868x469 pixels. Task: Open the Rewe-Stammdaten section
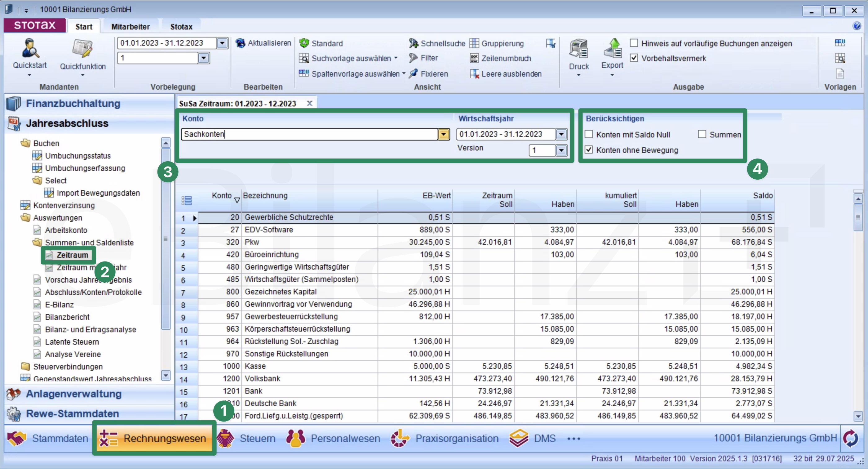(89, 413)
